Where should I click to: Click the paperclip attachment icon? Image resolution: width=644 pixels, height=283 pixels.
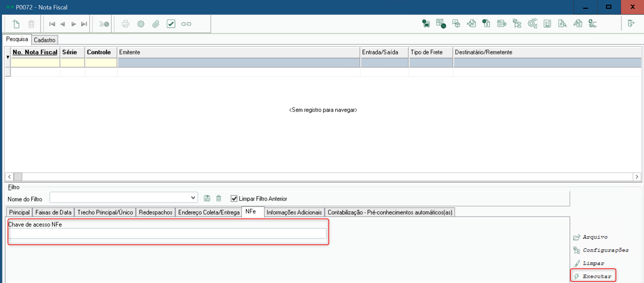[156, 24]
